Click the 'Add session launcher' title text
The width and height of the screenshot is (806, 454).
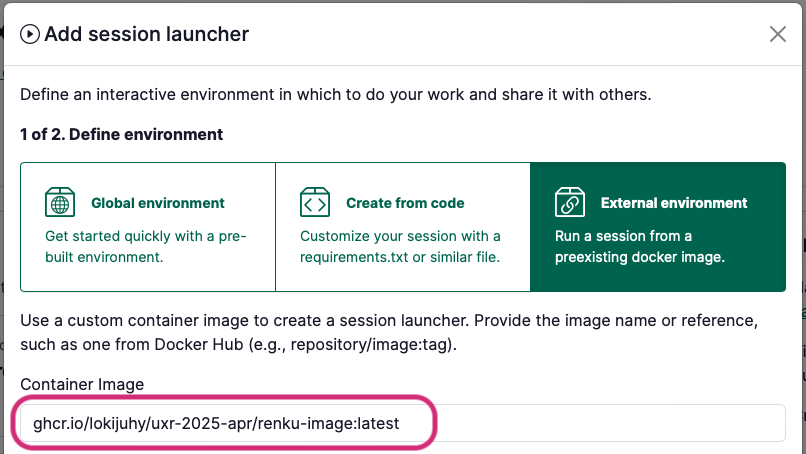coord(146,34)
